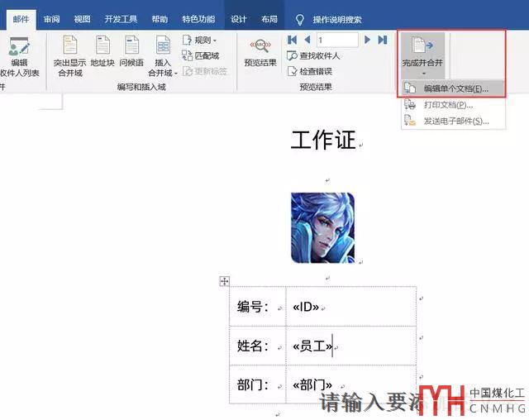
Task: Click 检查错误
Action: [x=310, y=71]
